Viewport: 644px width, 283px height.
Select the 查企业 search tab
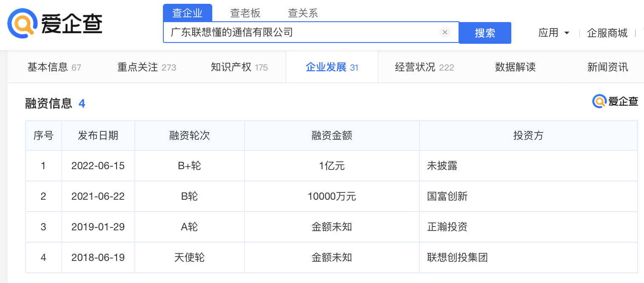click(x=188, y=13)
